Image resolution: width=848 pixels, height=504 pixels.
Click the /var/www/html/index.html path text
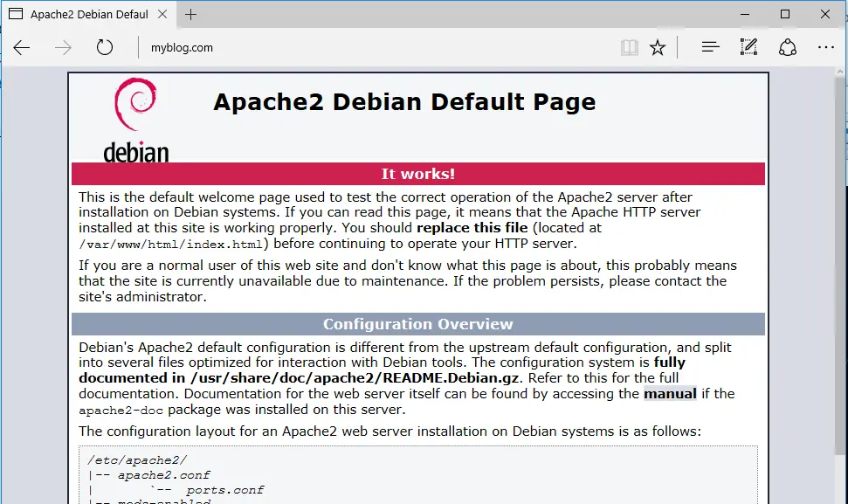pos(170,245)
